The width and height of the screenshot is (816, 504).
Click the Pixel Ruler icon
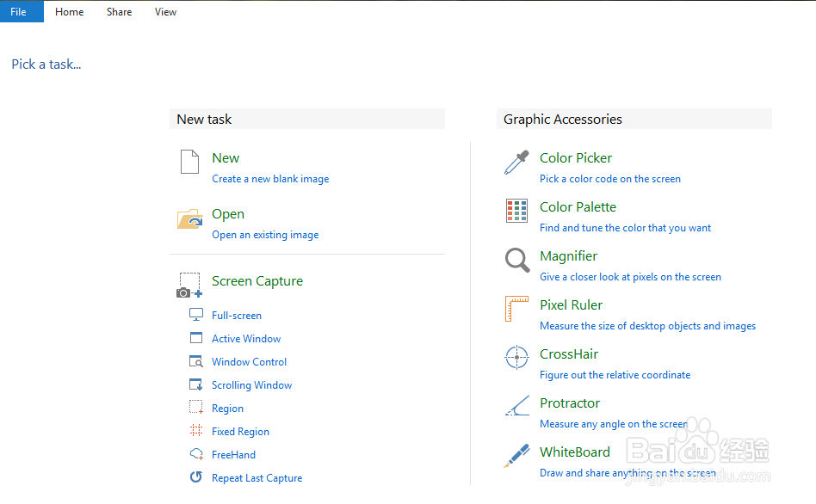tap(516, 309)
